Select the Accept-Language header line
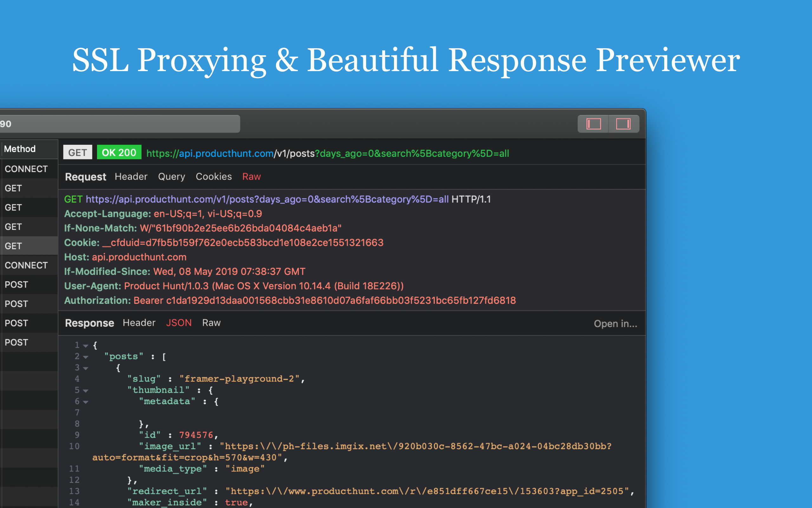Viewport: 812px width, 508px height. tap(163, 214)
